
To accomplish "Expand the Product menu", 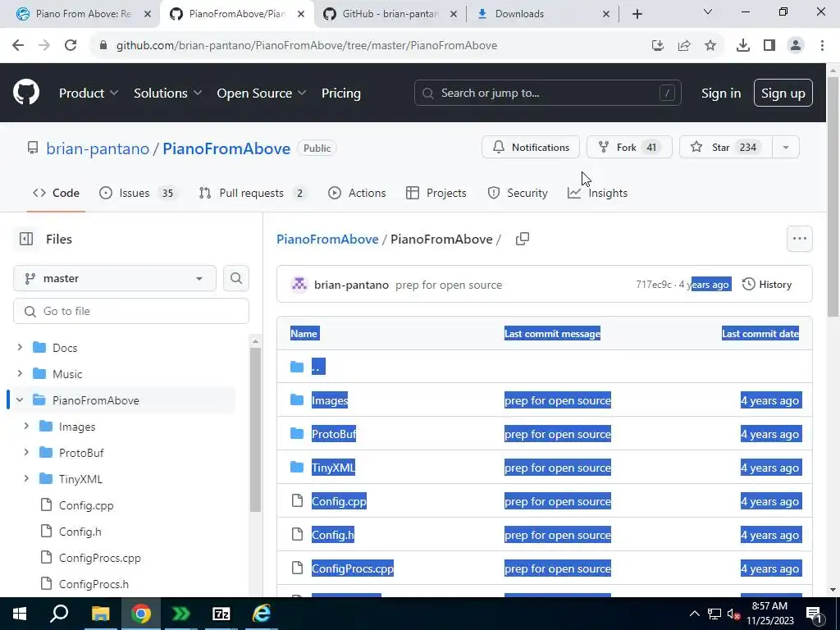I will (x=89, y=93).
